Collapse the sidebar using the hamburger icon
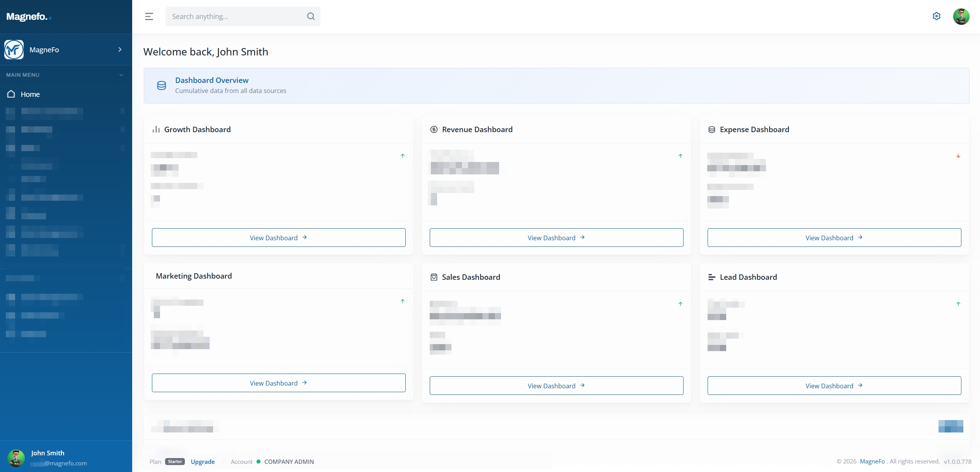The image size is (980, 472). pos(149,16)
